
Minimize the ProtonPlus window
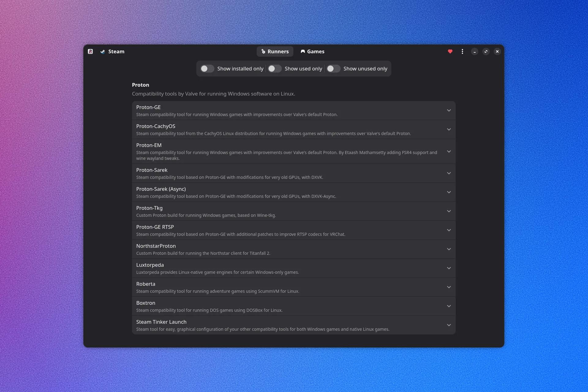point(475,51)
